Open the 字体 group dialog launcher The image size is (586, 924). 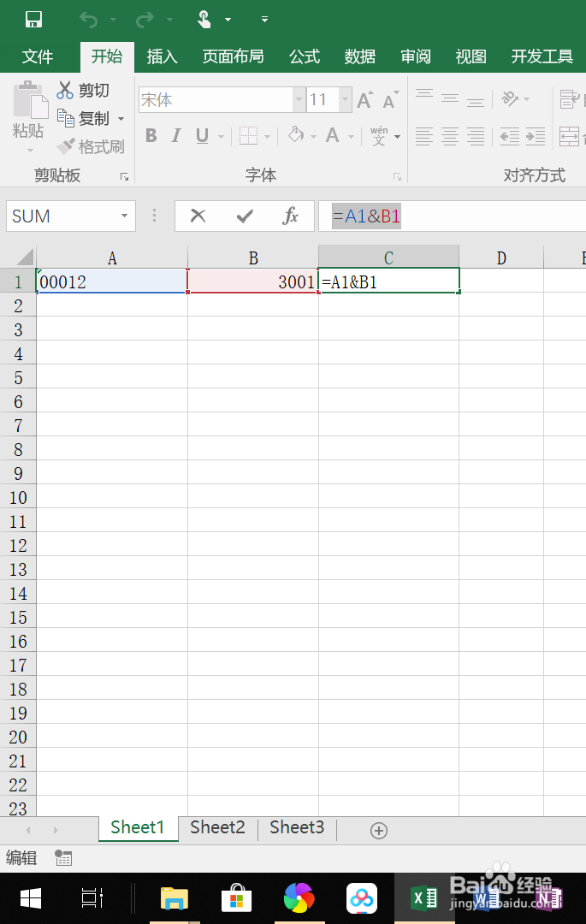pos(398,177)
